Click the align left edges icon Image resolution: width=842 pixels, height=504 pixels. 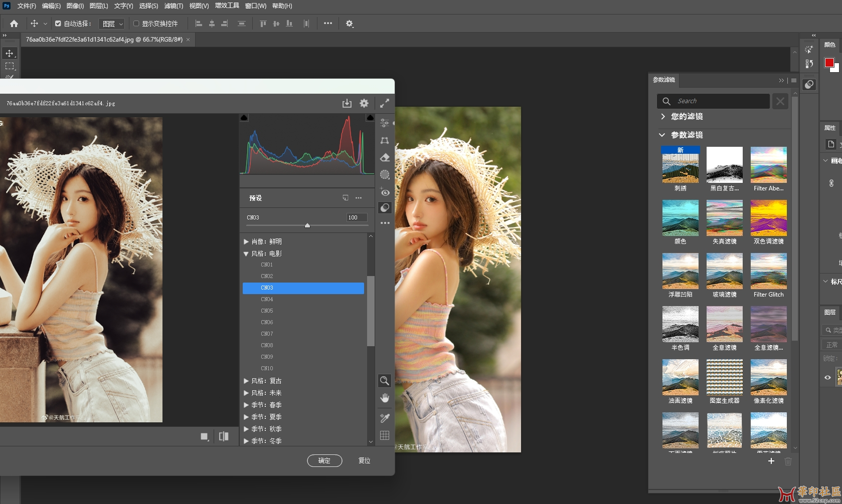[x=199, y=24]
